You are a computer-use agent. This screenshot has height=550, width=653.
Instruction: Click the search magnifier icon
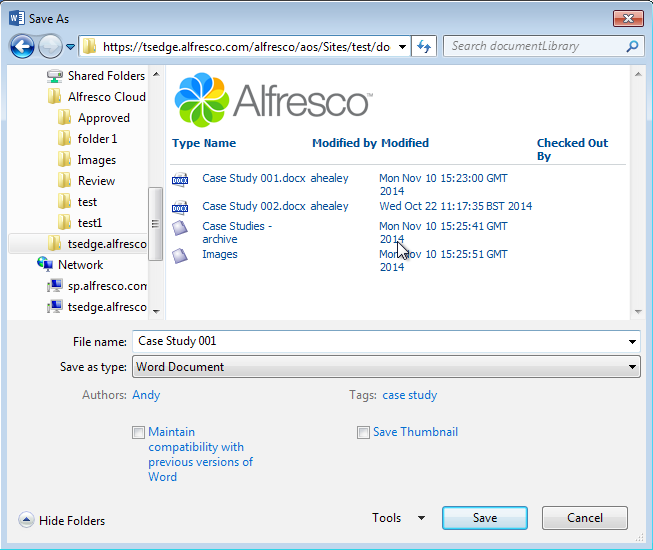coord(632,46)
